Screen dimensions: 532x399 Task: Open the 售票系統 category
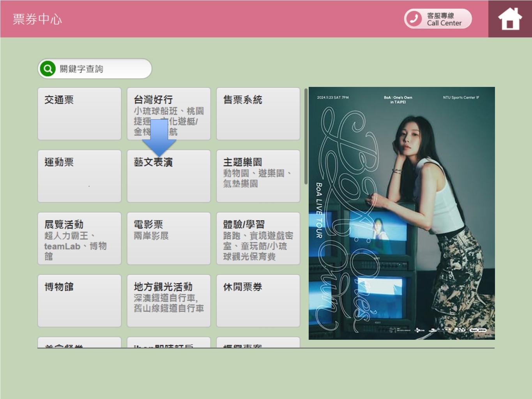258,114
